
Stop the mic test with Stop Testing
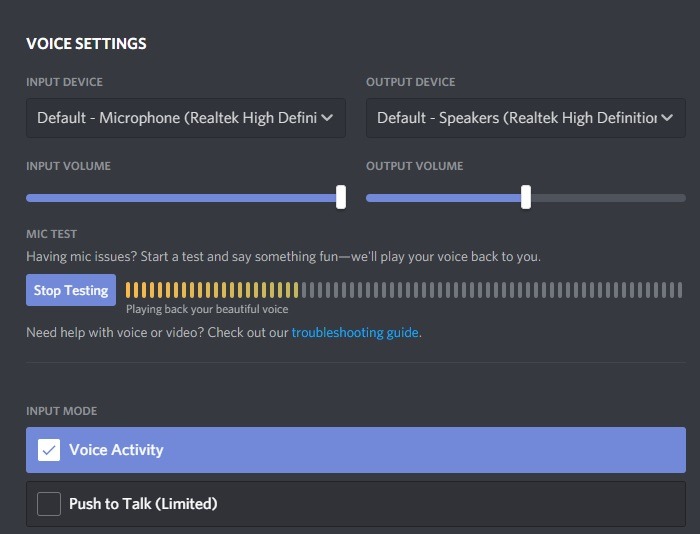[x=71, y=290]
